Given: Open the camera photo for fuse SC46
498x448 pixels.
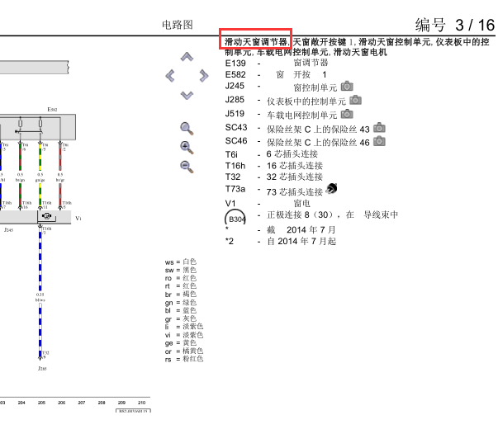Looking at the screenshot, I should click(x=379, y=141).
